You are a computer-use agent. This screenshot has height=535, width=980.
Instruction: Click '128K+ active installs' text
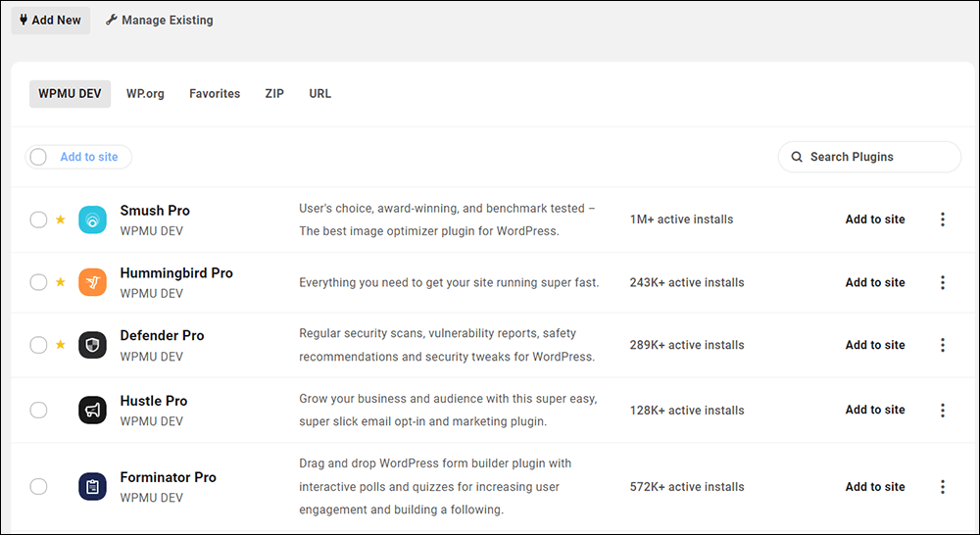coord(687,411)
